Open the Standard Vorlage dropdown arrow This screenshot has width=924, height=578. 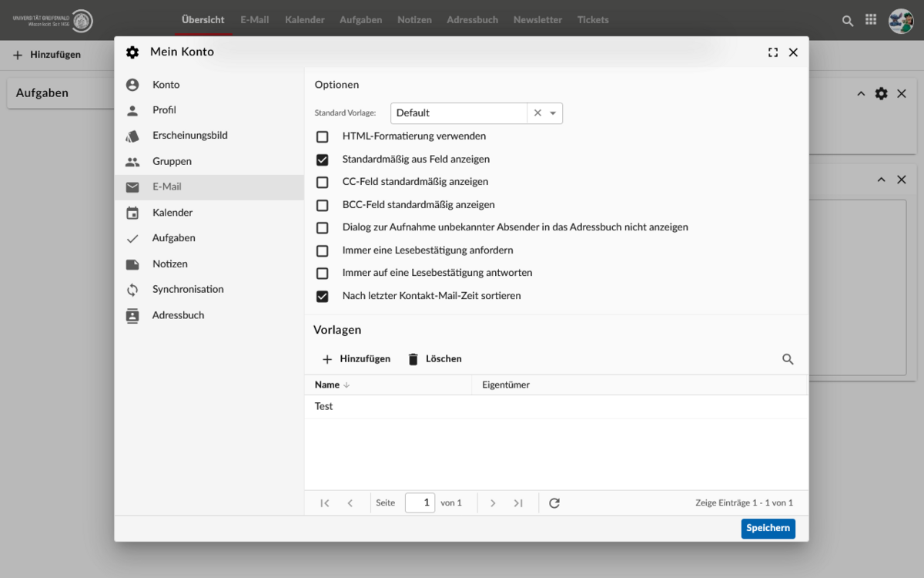[553, 113]
